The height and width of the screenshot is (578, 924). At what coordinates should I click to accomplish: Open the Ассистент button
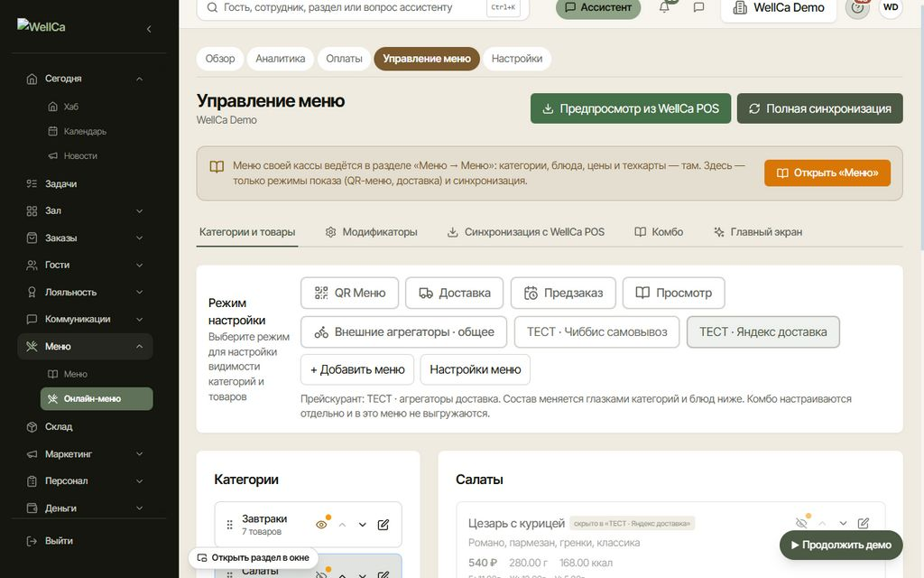(598, 8)
